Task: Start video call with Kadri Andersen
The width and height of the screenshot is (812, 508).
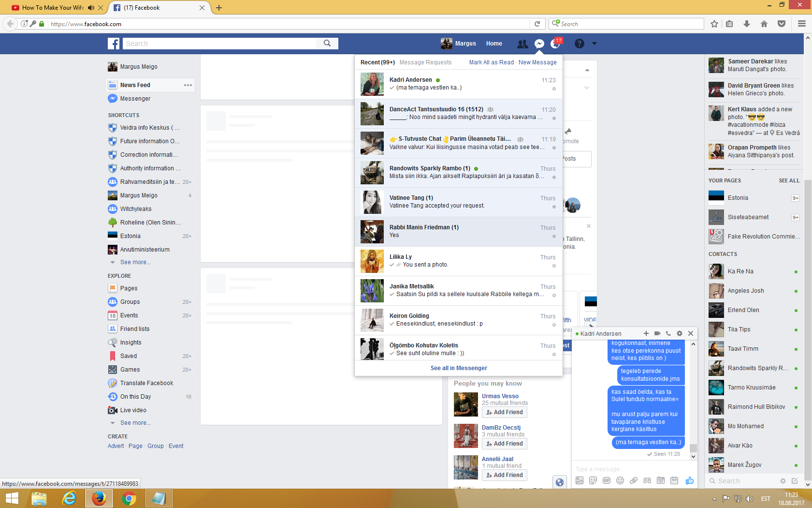Action: click(x=657, y=333)
